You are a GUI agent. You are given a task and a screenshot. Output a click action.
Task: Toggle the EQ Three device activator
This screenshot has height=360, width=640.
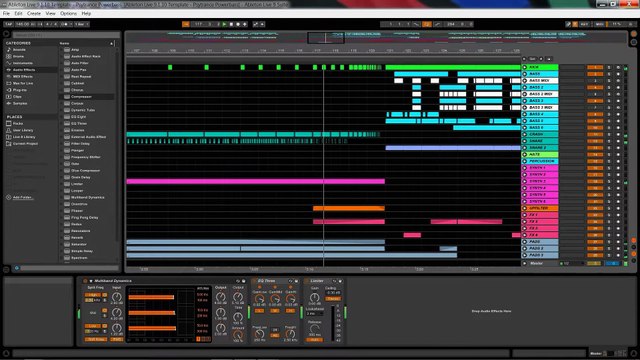click(254, 281)
